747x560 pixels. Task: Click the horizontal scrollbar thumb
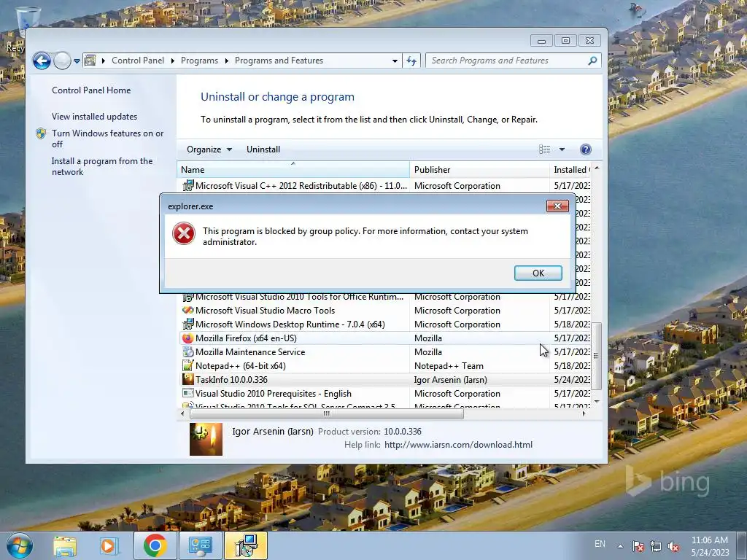326,414
